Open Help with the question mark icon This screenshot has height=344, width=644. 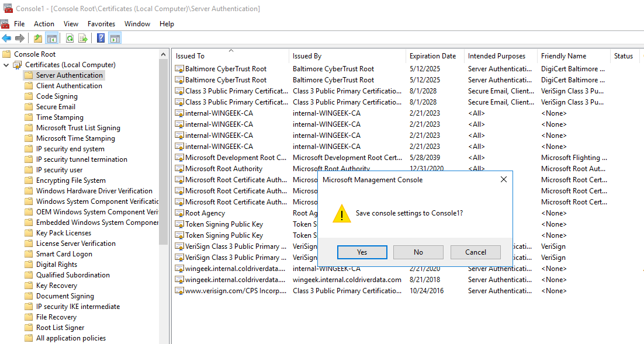(101, 39)
